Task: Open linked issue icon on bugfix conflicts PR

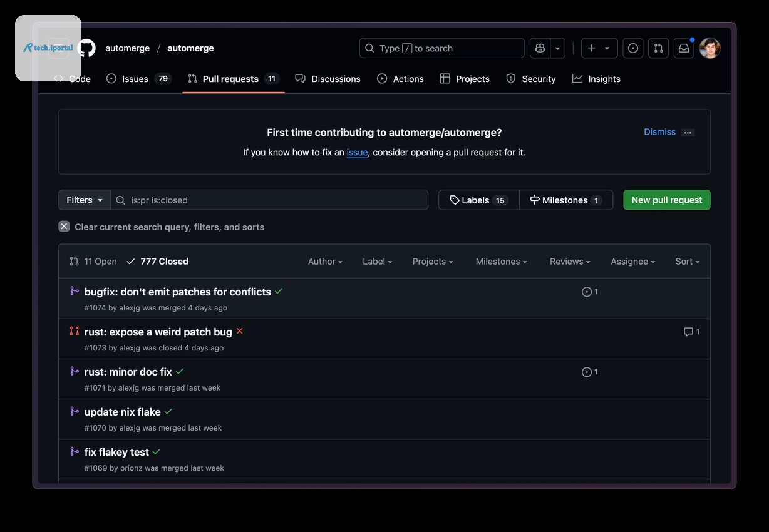Action: [590, 292]
